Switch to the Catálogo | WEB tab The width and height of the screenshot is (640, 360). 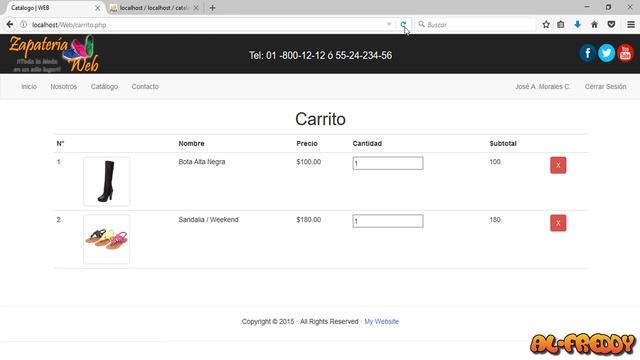tap(53, 8)
